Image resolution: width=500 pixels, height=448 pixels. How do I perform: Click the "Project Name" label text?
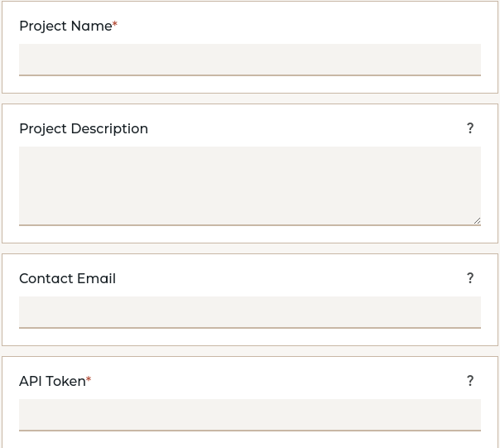click(65, 26)
